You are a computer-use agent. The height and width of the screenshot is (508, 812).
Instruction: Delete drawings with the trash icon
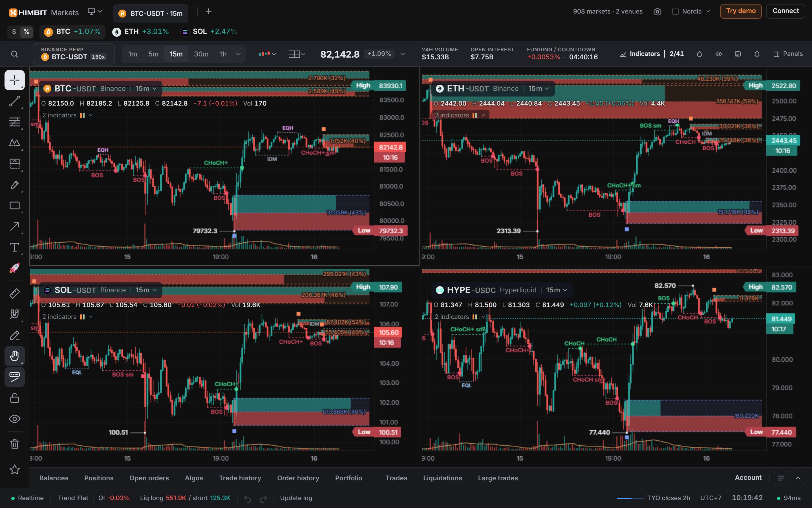click(x=14, y=444)
